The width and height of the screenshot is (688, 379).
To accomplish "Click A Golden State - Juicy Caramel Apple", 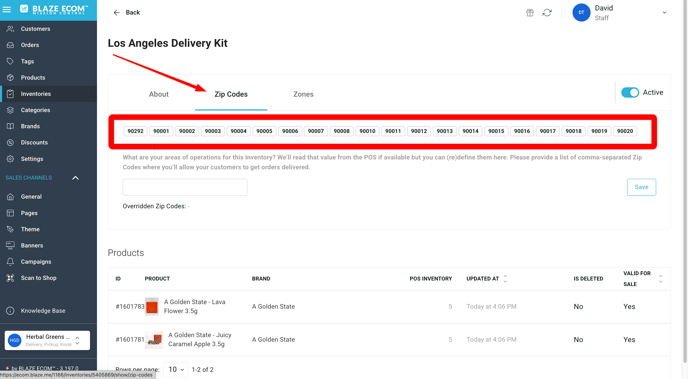I will (x=200, y=340).
